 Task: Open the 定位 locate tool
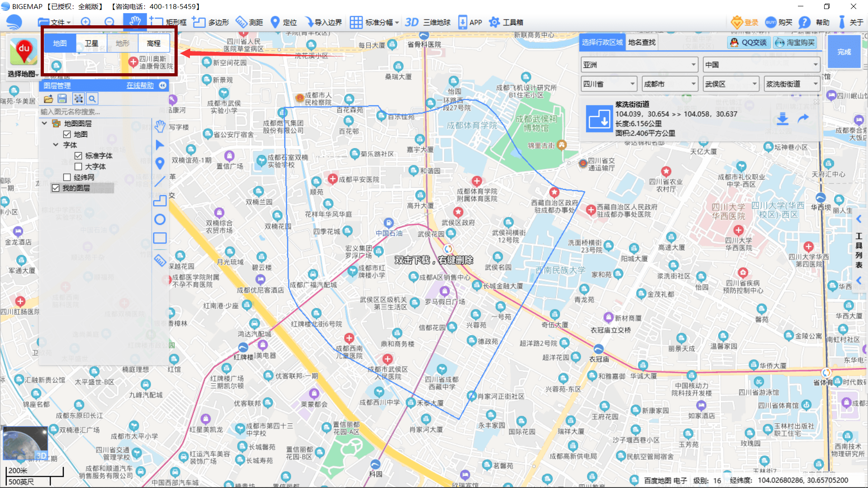point(283,22)
